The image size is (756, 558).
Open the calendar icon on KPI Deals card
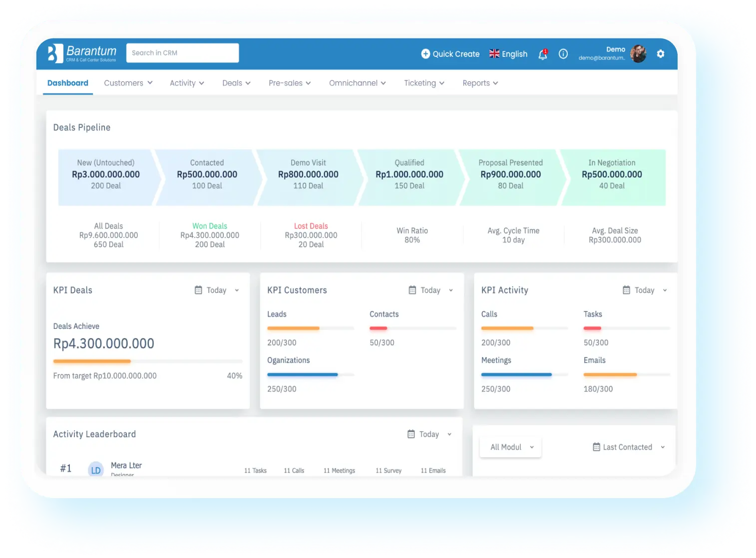[x=198, y=290]
